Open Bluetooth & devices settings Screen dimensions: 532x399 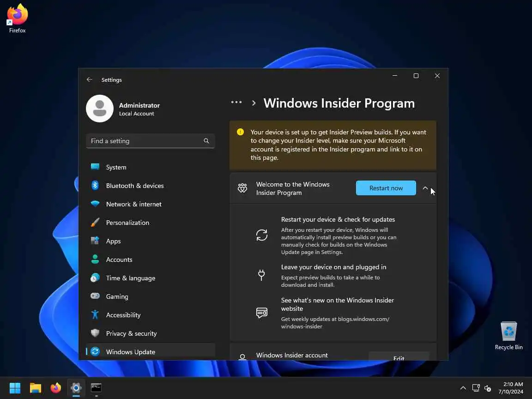click(x=150, y=186)
